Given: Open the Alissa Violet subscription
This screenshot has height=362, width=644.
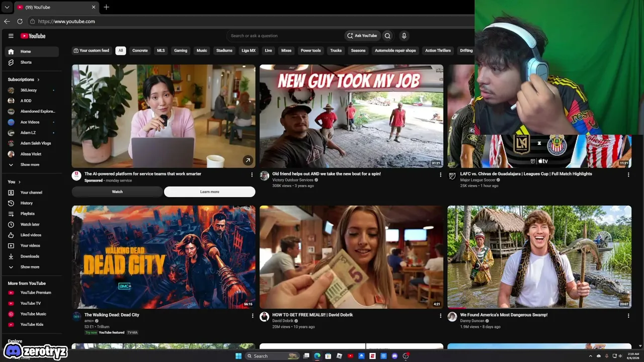Looking at the screenshot, I should [32, 154].
